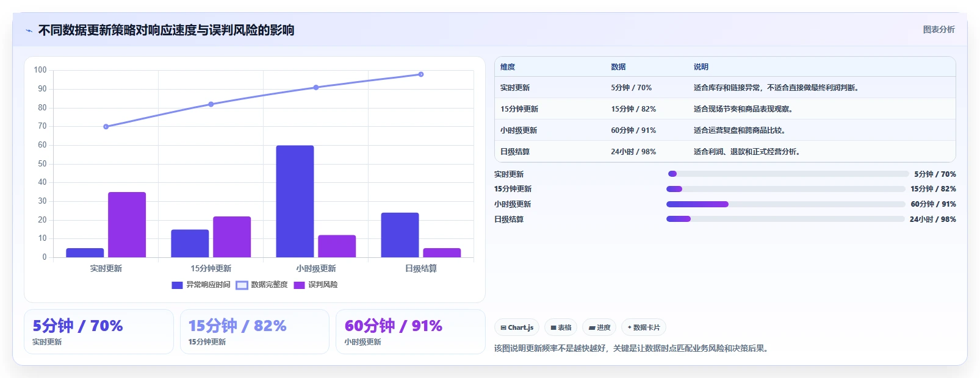
Task: Click the 小时级更新 progress bar
Action: coord(785,204)
